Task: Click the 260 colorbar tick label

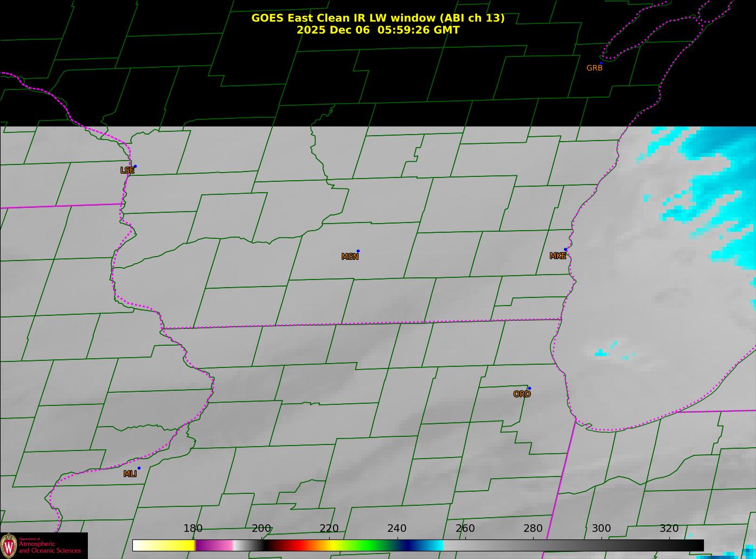Action: point(465,529)
